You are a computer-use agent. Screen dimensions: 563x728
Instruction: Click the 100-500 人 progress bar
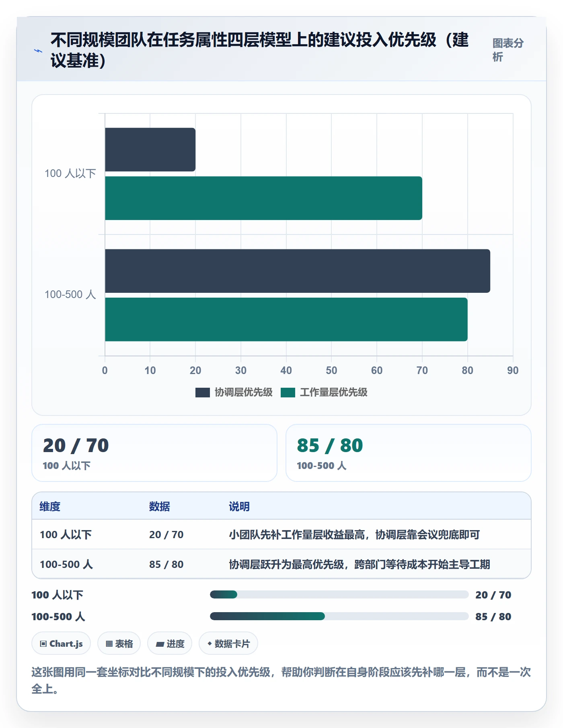pos(339,616)
